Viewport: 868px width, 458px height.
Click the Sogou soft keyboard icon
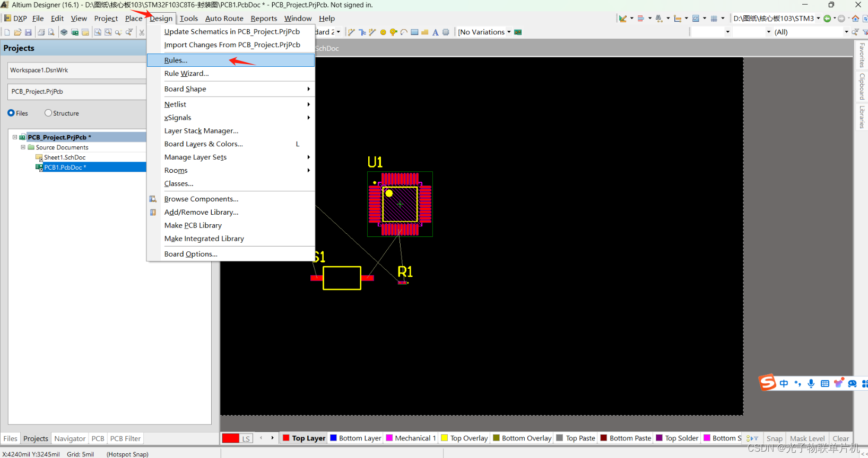click(x=825, y=383)
